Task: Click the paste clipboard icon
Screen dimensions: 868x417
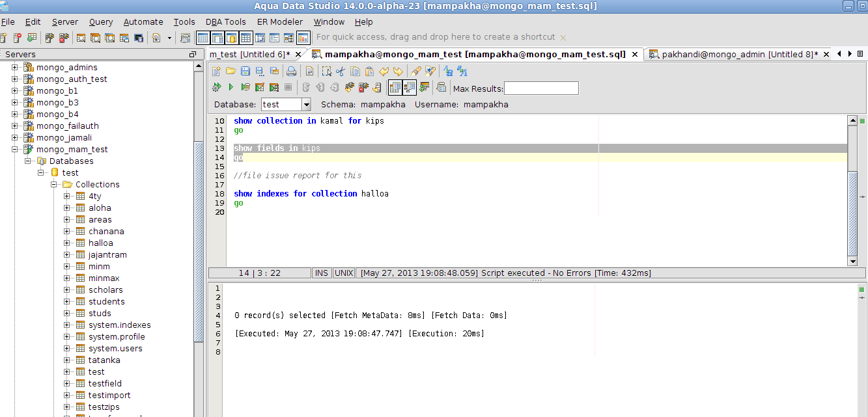Action: click(369, 71)
